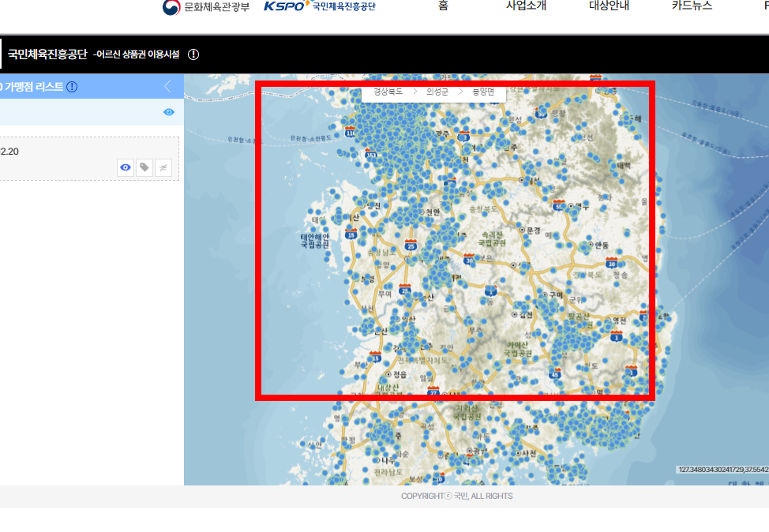
Task: Click the 정읍 city label on map
Action: pos(400,374)
